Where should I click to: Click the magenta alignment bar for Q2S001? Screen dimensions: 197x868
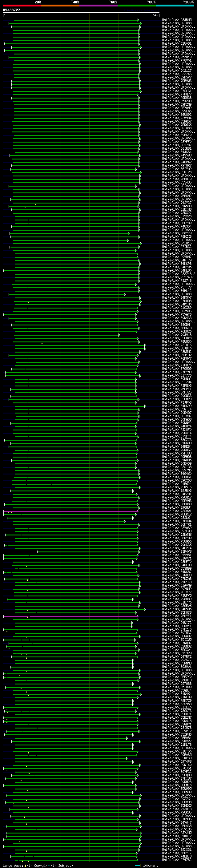(x=71, y=511)
